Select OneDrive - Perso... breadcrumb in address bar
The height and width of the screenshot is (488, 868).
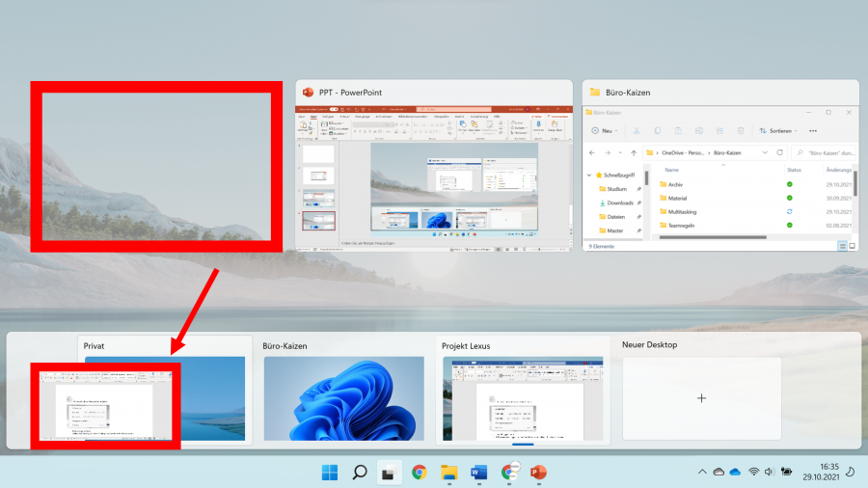click(x=683, y=152)
